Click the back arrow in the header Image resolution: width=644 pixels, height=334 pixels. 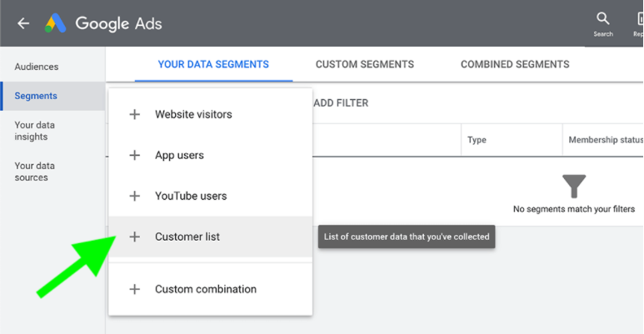point(23,23)
